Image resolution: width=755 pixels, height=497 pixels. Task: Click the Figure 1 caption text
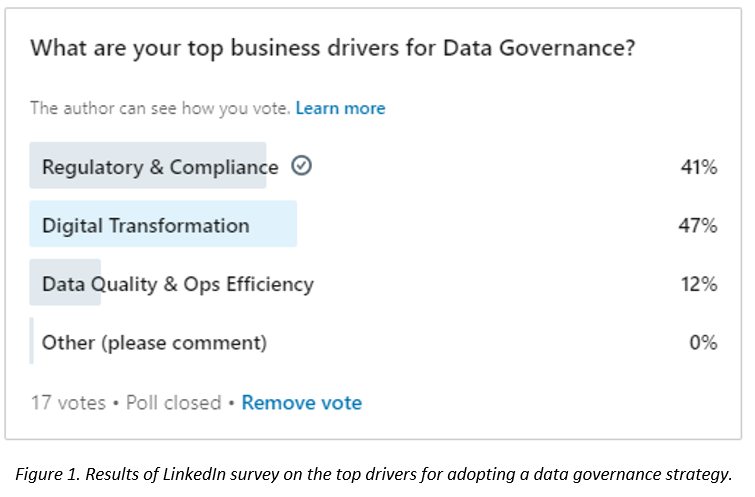click(374, 474)
